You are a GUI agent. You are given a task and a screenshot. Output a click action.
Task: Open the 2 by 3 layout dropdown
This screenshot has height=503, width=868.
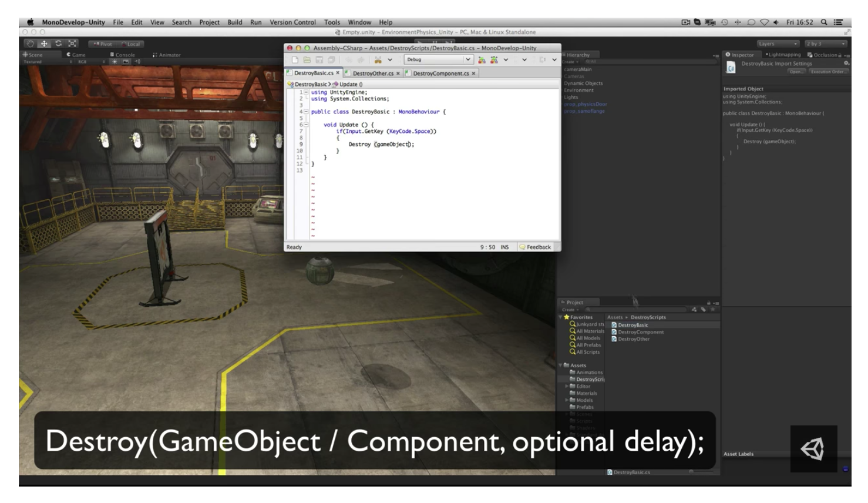click(x=826, y=44)
